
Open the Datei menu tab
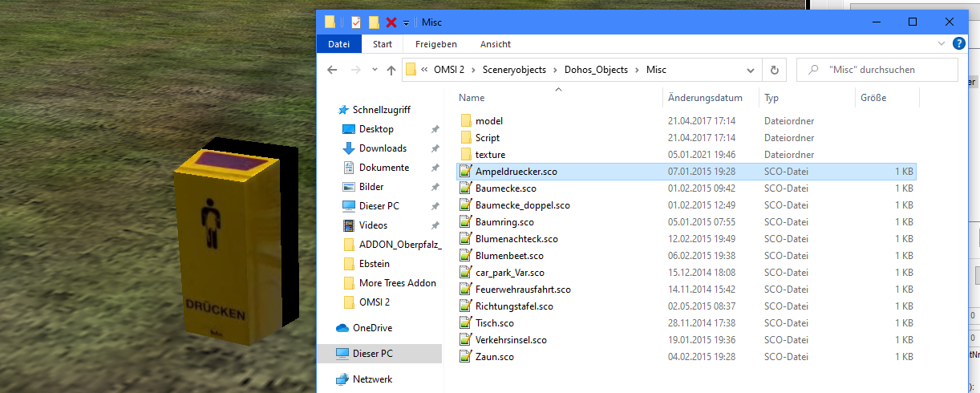tap(339, 44)
